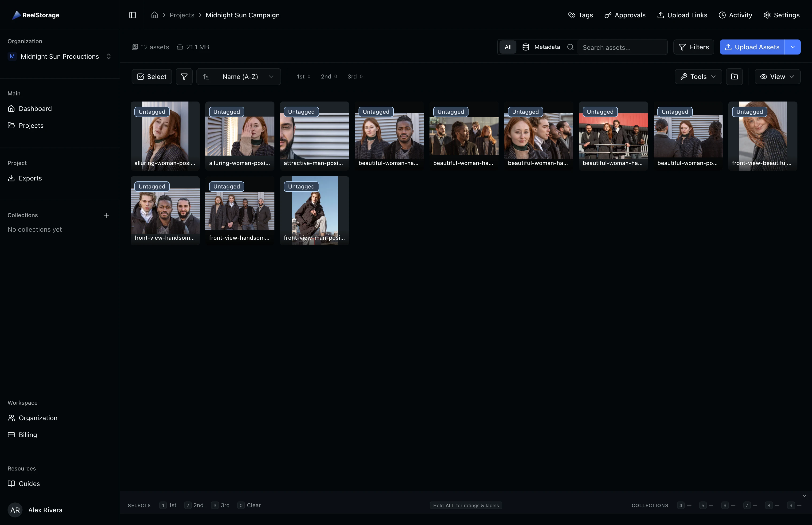Click the Upload Assets button

pyautogui.click(x=752, y=47)
